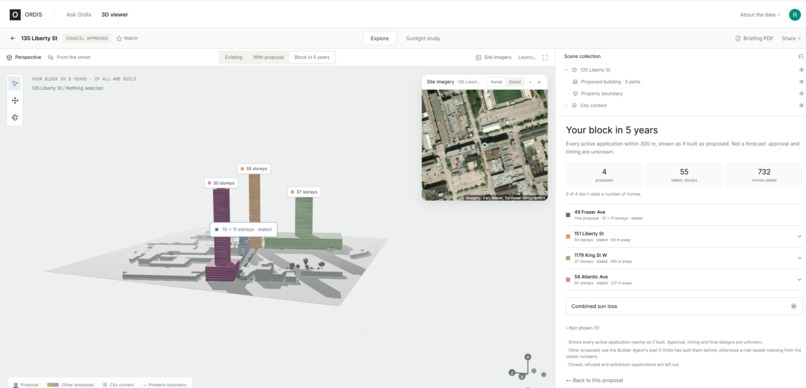The width and height of the screenshot is (806, 388).
Task: Switch to the Existing scenario tab
Action: point(233,58)
